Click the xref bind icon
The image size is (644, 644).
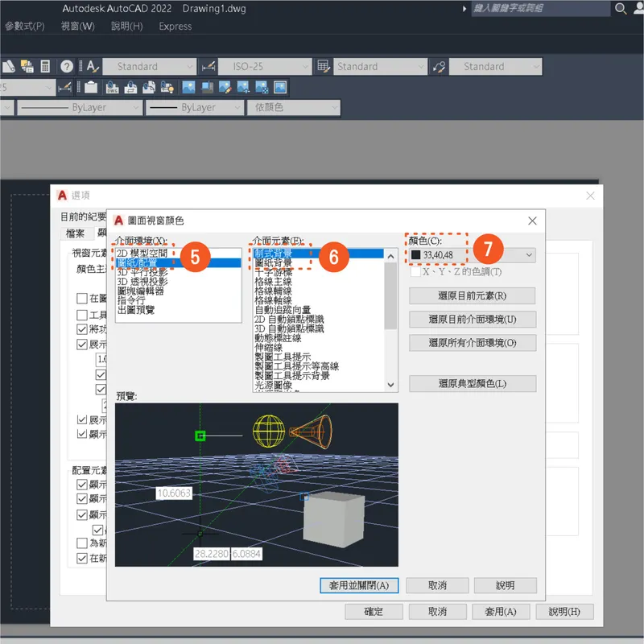point(149,87)
